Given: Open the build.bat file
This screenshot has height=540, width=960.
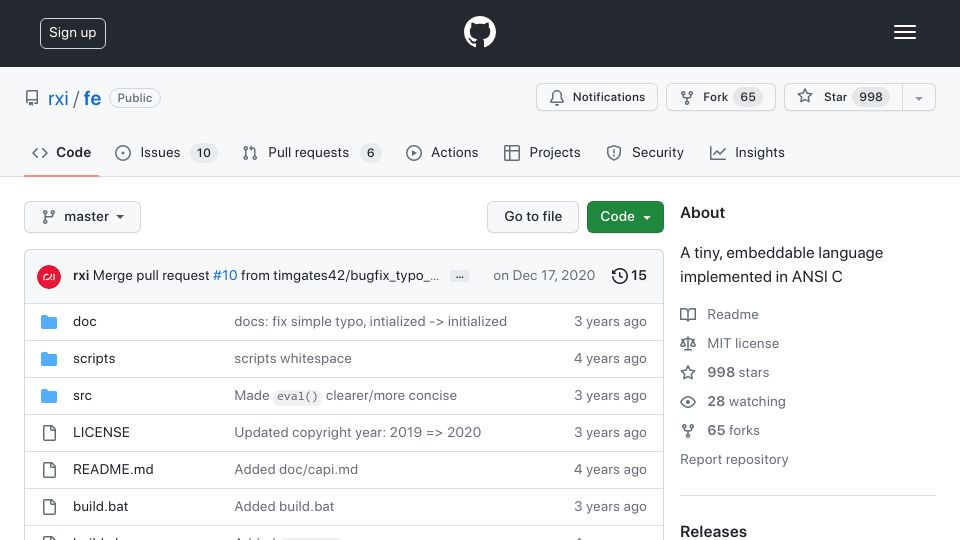Looking at the screenshot, I should coord(100,506).
